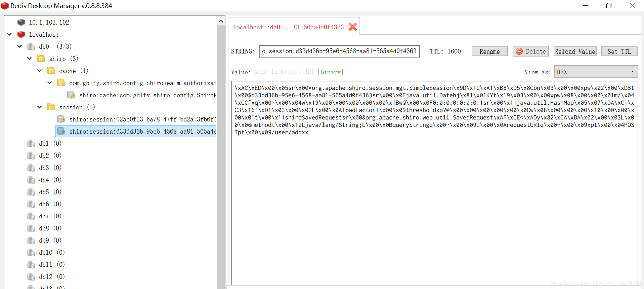Click the 10.1.103.102 server icon
Screen dimensions: 644x289
[21, 22]
